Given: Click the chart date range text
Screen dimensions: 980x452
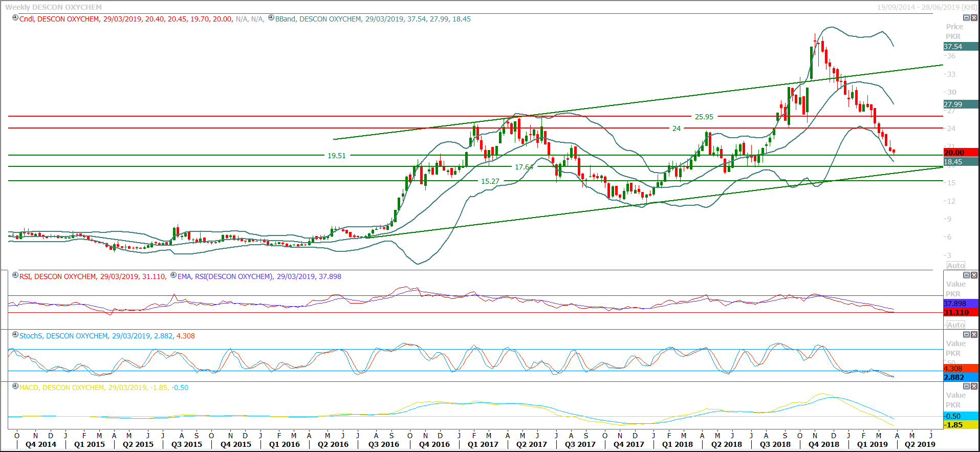Looking at the screenshot, I should click(x=927, y=7).
